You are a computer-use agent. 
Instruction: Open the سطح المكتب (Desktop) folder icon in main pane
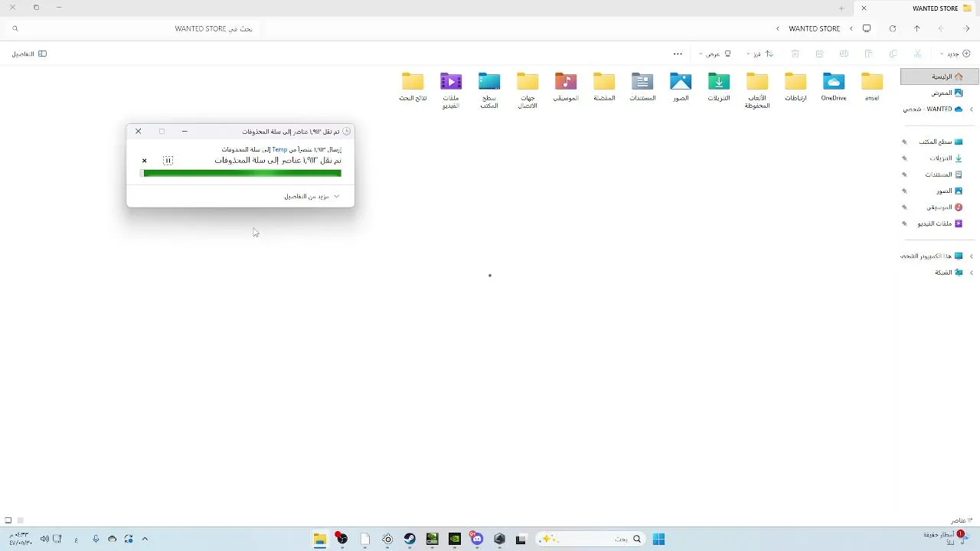click(489, 81)
